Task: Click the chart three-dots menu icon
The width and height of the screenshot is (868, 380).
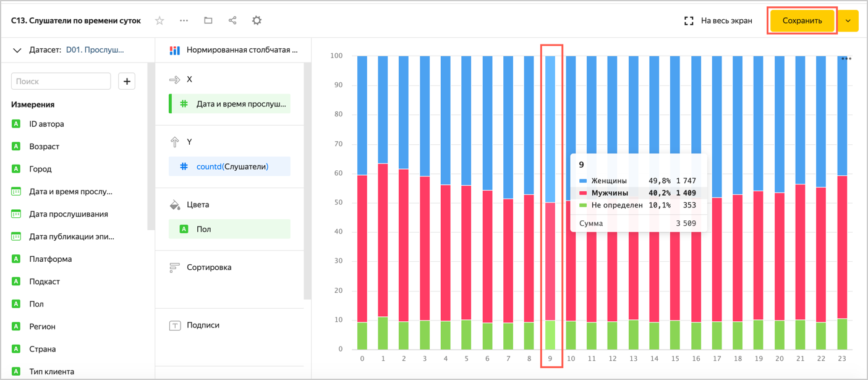Action: [x=846, y=59]
